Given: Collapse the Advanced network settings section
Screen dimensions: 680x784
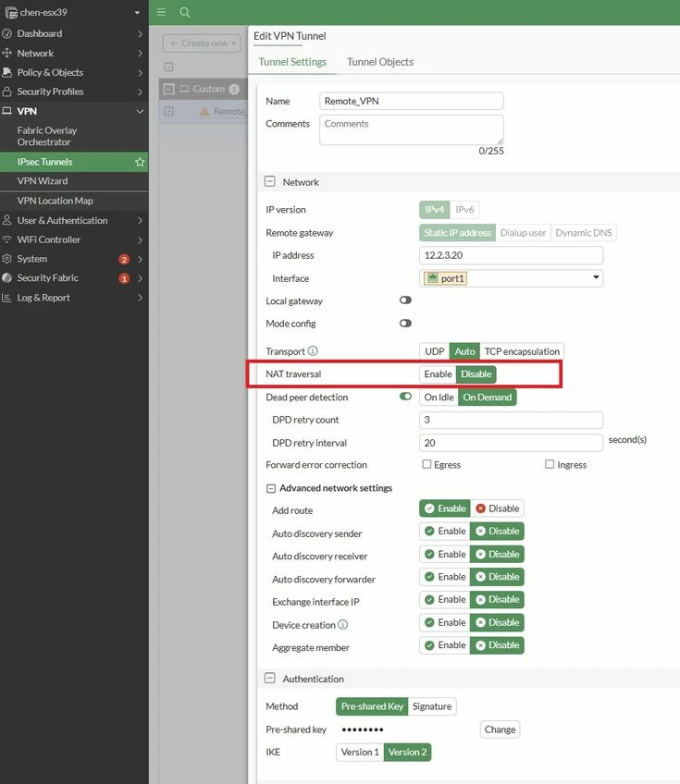Looking at the screenshot, I should click(271, 488).
